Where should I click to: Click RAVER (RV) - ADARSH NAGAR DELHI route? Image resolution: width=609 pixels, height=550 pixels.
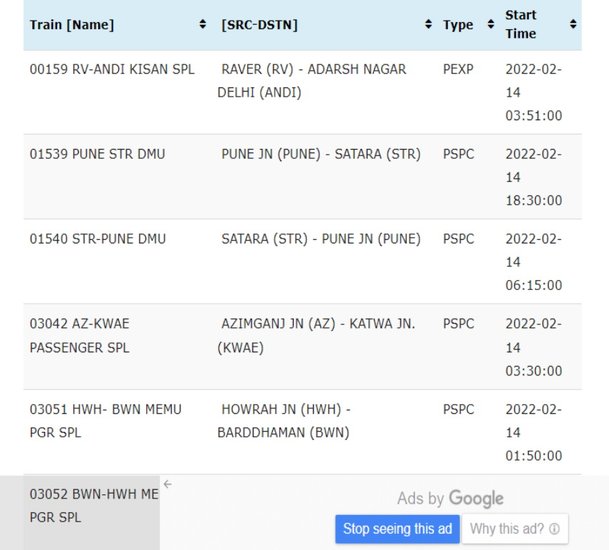pyautogui.click(x=311, y=81)
